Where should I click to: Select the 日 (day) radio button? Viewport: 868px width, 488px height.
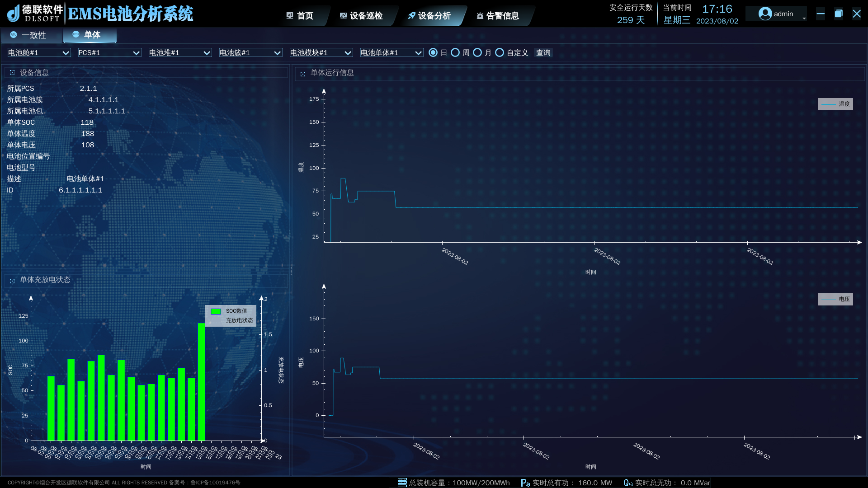(x=433, y=53)
